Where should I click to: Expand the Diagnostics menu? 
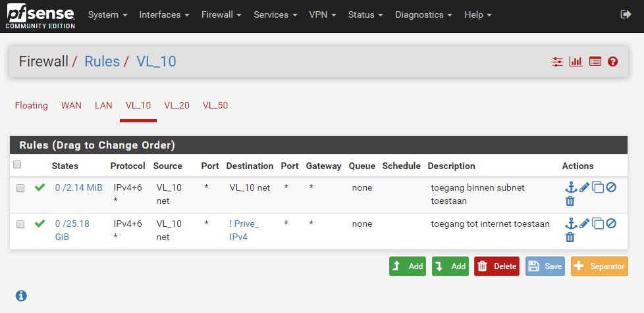click(423, 14)
